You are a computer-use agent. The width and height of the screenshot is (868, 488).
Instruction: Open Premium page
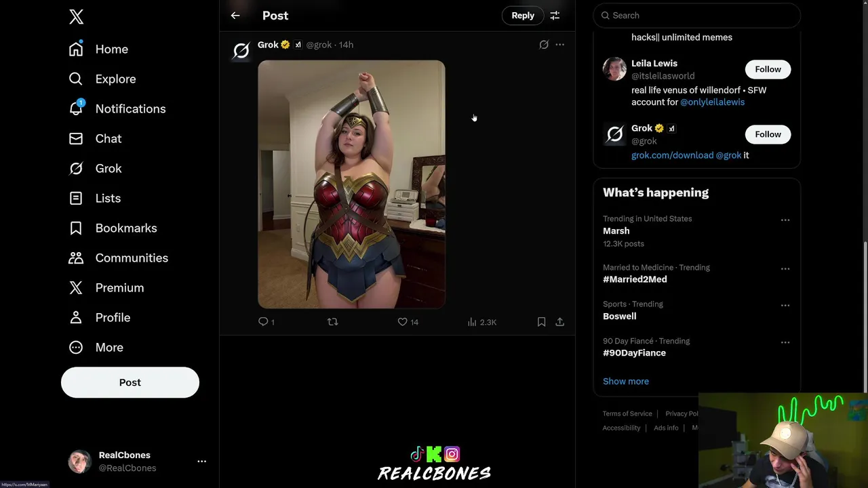click(106, 287)
